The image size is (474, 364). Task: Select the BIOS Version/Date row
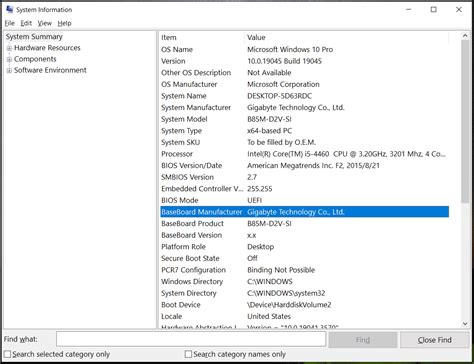click(x=304, y=165)
